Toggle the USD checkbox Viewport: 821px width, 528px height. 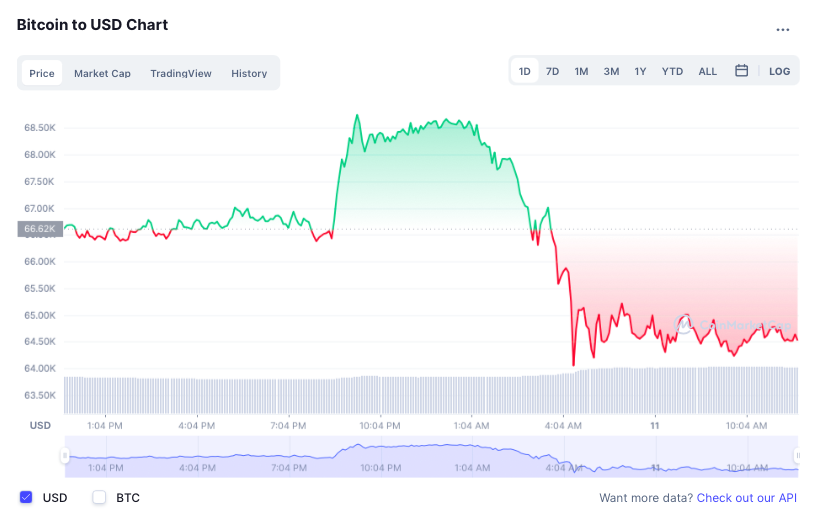[27, 497]
